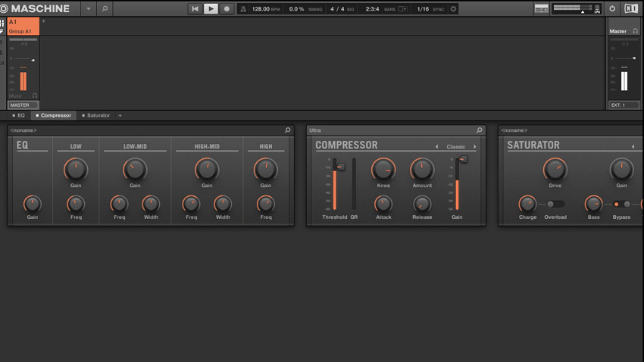Open the EXT. 1 output routing selector
Screen dimensions: 644x362
tap(624, 105)
